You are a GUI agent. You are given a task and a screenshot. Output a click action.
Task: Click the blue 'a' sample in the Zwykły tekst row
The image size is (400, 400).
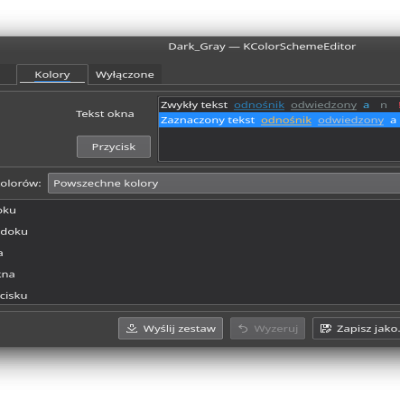click(x=366, y=105)
